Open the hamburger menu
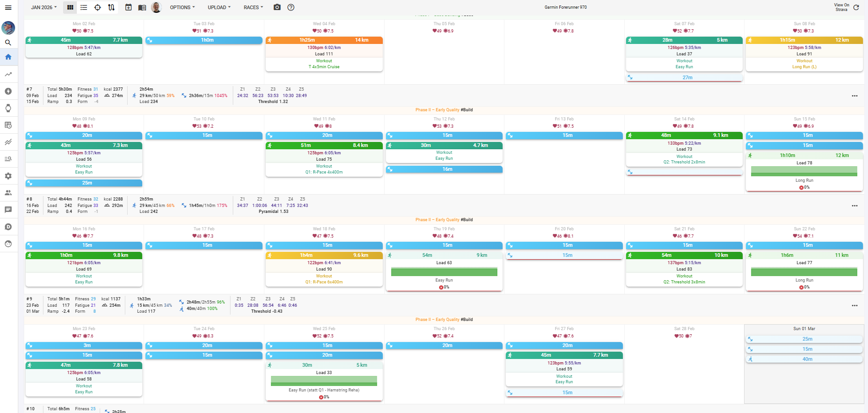Screen dimensions: 868x413 tap(8, 7)
